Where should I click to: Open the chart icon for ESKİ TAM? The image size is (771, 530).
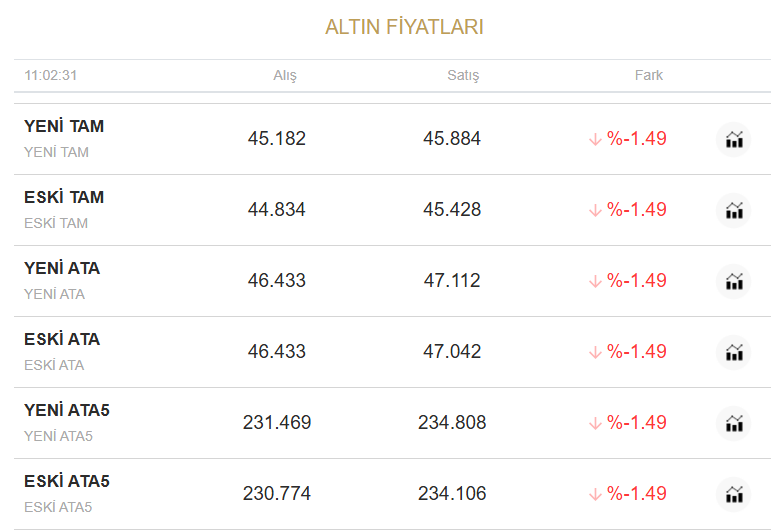click(x=734, y=210)
